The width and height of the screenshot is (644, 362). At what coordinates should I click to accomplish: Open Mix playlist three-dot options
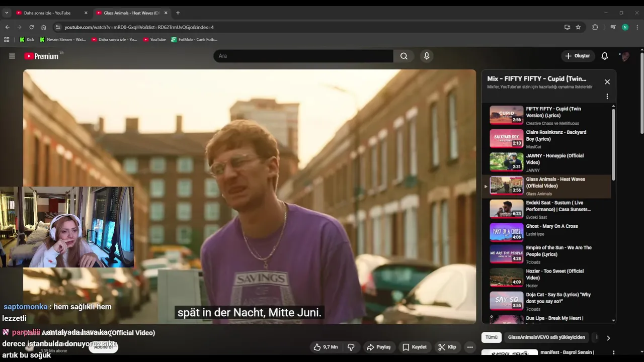607,96
